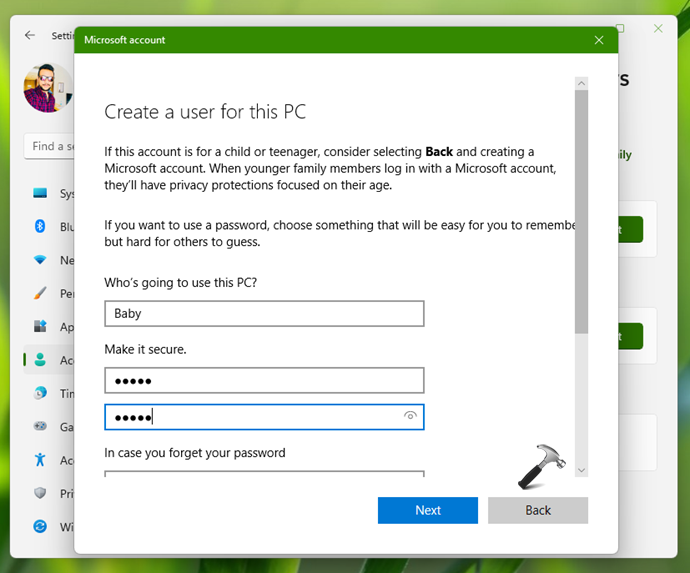690x573 pixels.
Task: Open Gaming controller icon in sidebar
Action: click(40, 426)
